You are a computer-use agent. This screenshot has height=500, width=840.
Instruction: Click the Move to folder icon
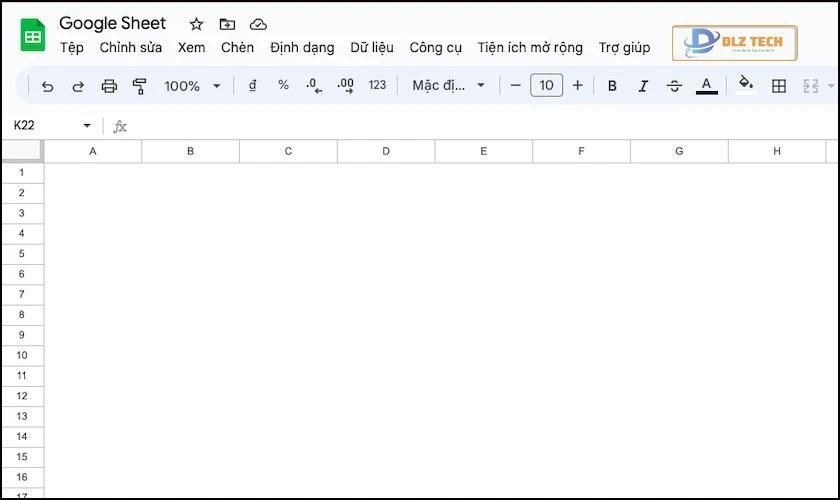[227, 24]
